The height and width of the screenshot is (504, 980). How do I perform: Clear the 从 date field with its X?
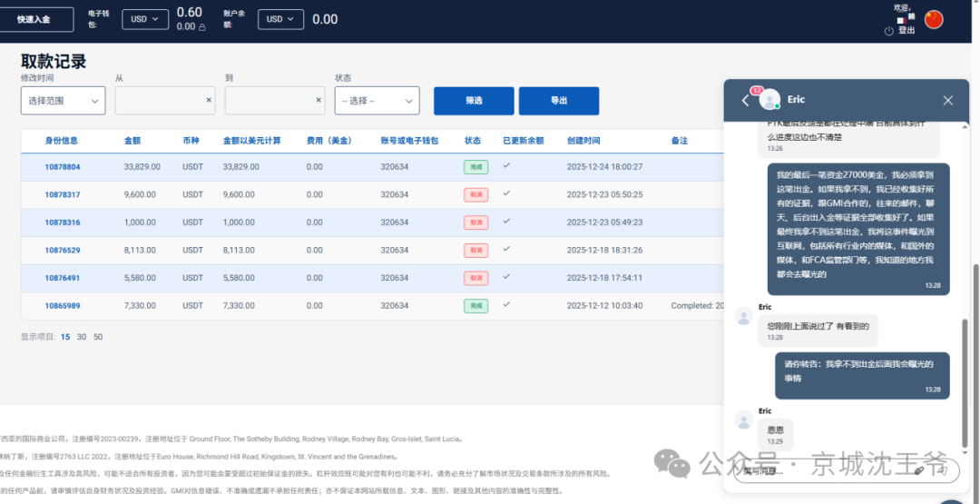209,100
